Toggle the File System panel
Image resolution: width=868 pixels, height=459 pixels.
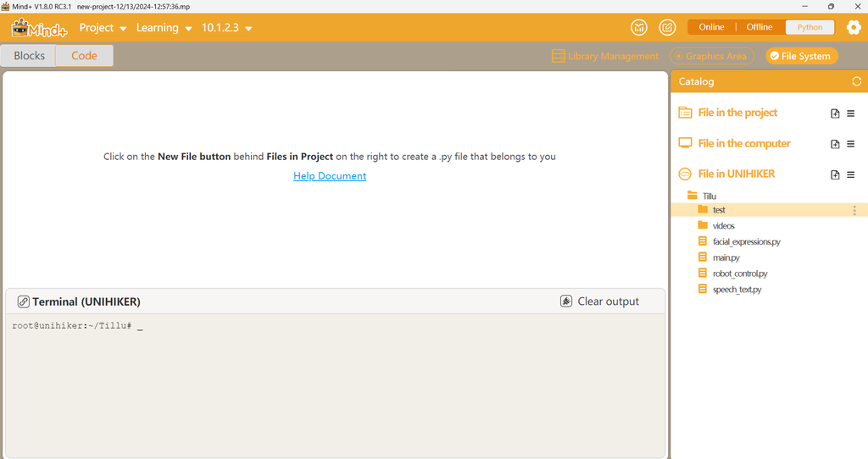click(x=802, y=56)
